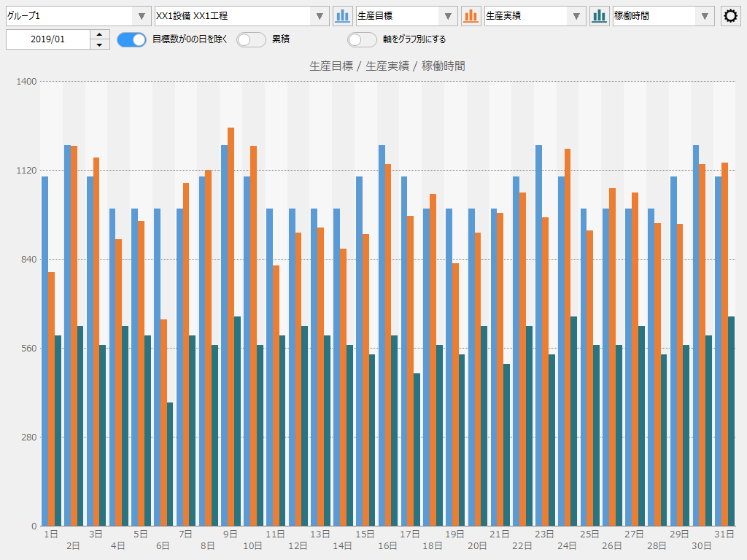
Task: Decrease month with the down arrow
Action: [99, 44]
